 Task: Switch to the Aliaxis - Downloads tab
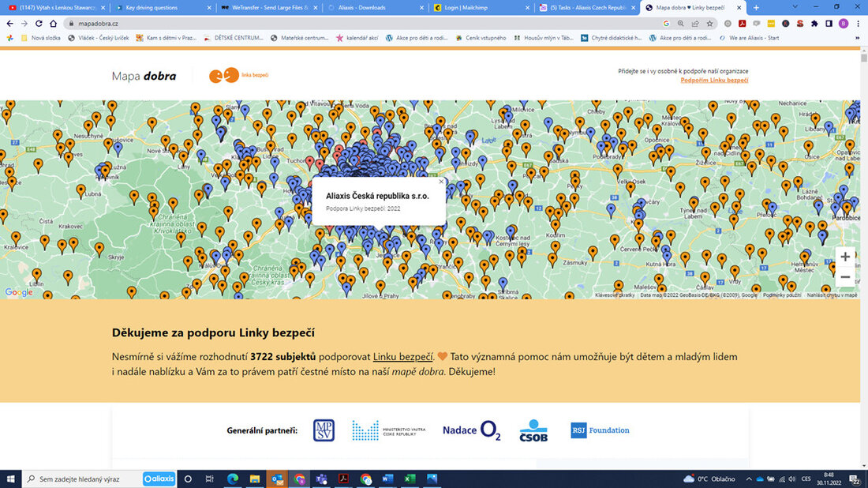(x=375, y=8)
